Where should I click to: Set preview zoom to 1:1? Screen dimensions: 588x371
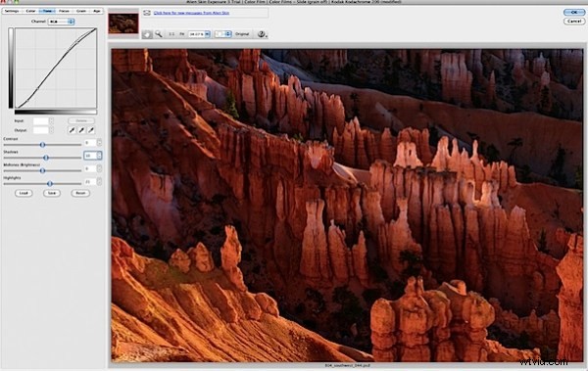(x=171, y=34)
